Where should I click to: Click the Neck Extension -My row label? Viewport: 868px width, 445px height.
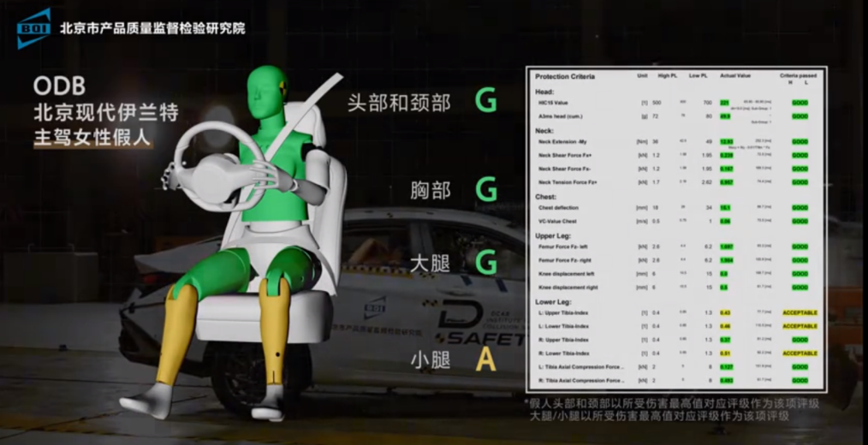pos(563,142)
